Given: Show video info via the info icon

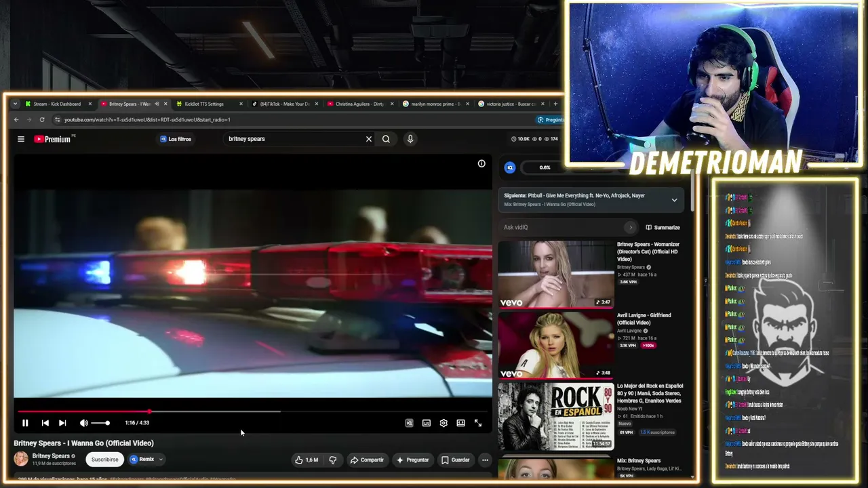Looking at the screenshot, I should point(481,163).
